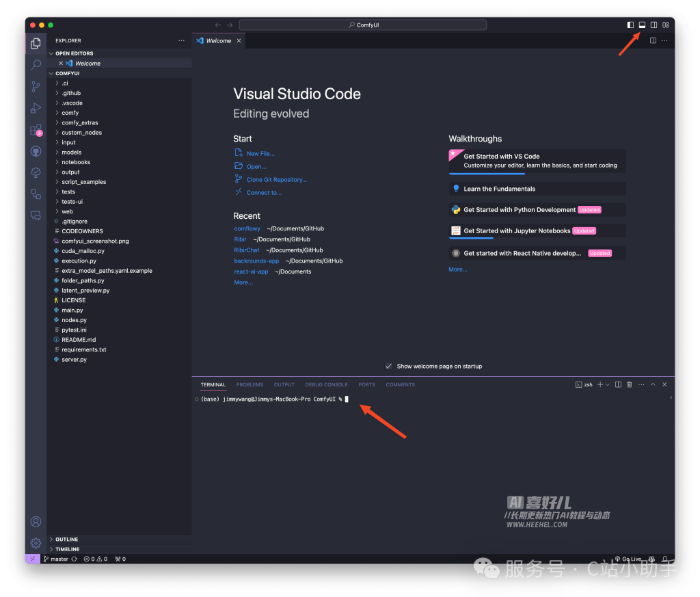Go back with navigation arrow
This screenshot has height=597, width=700.
[x=218, y=25]
